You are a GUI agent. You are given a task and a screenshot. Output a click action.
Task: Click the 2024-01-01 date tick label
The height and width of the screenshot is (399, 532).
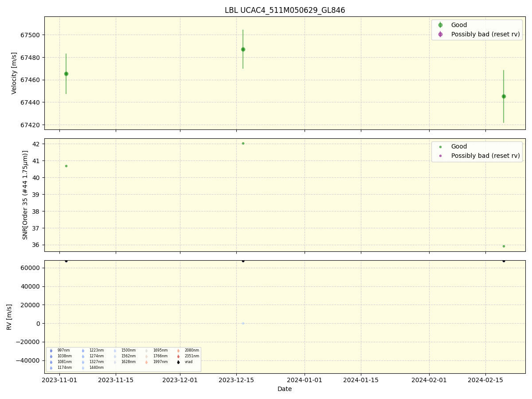pyautogui.click(x=305, y=380)
